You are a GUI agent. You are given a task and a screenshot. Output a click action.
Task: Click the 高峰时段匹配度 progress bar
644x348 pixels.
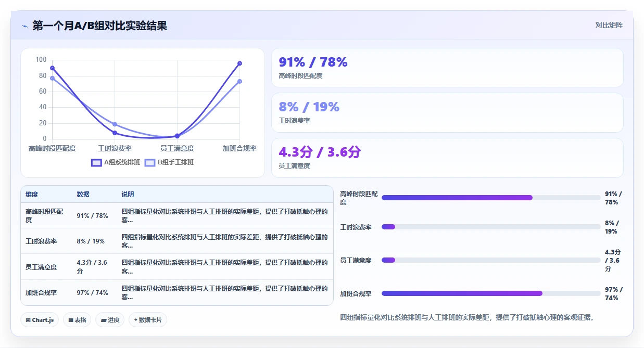491,198
